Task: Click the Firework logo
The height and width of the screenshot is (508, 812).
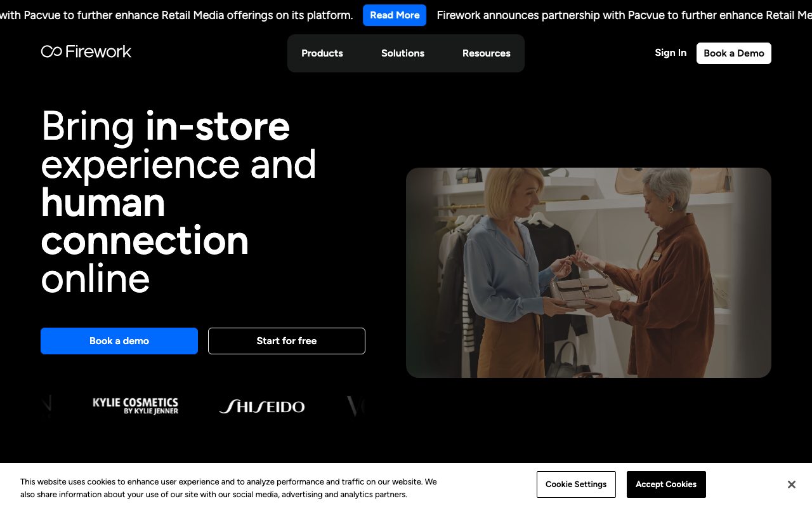Action: coord(86,51)
